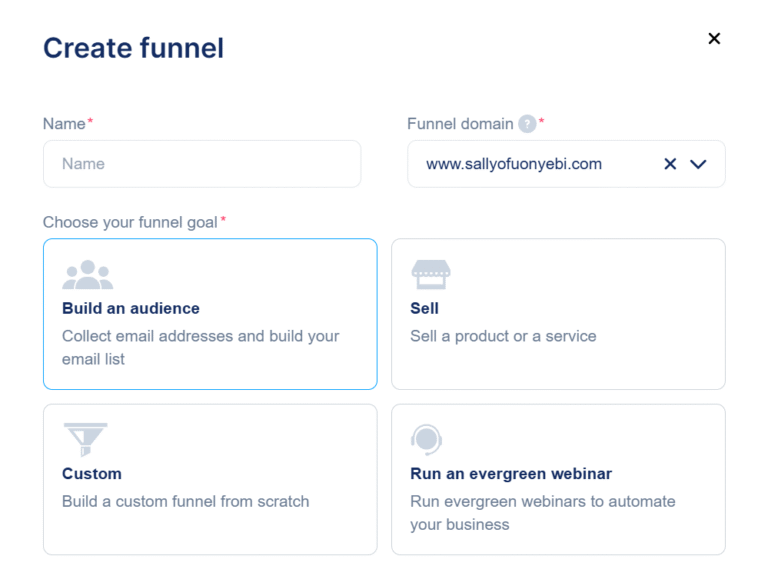Choose the 'Sell' goal title
This screenshot has height=576, width=768.
(x=424, y=308)
